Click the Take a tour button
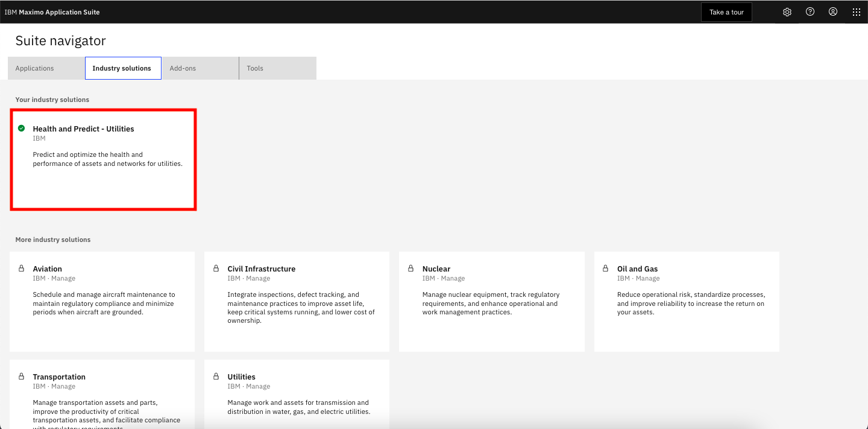This screenshot has height=429, width=868. pos(726,12)
